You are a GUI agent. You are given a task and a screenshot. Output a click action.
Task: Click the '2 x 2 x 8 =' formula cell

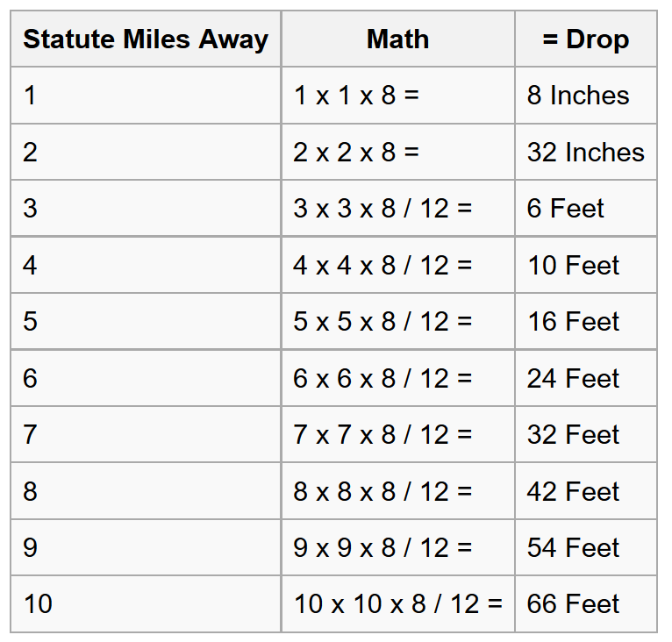coord(356,153)
